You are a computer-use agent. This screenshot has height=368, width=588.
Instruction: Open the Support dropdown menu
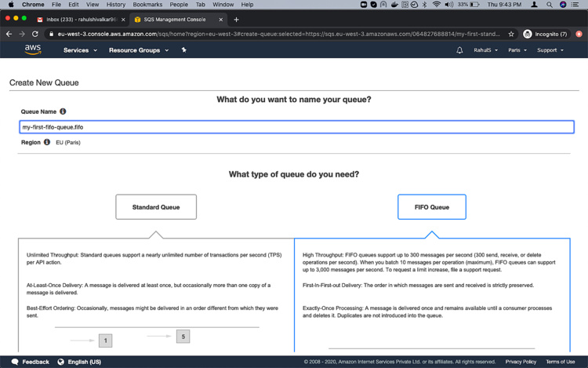[550, 50]
